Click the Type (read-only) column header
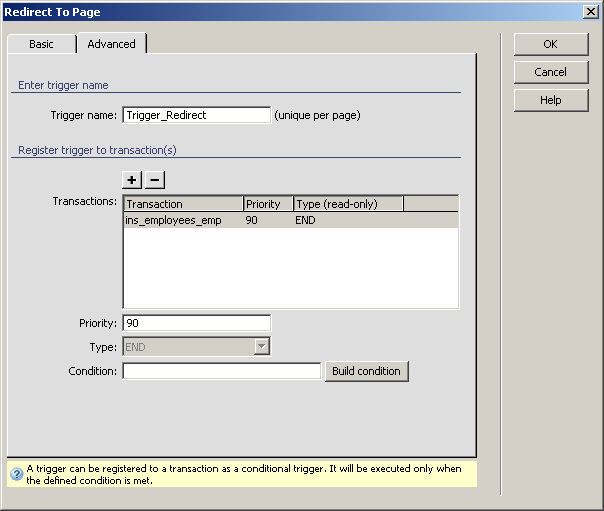 click(x=348, y=204)
